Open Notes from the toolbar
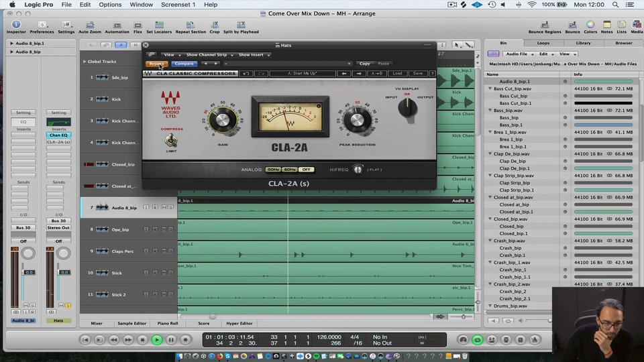Image resolution: width=644 pixels, height=362 pixels. click(606, 27)
